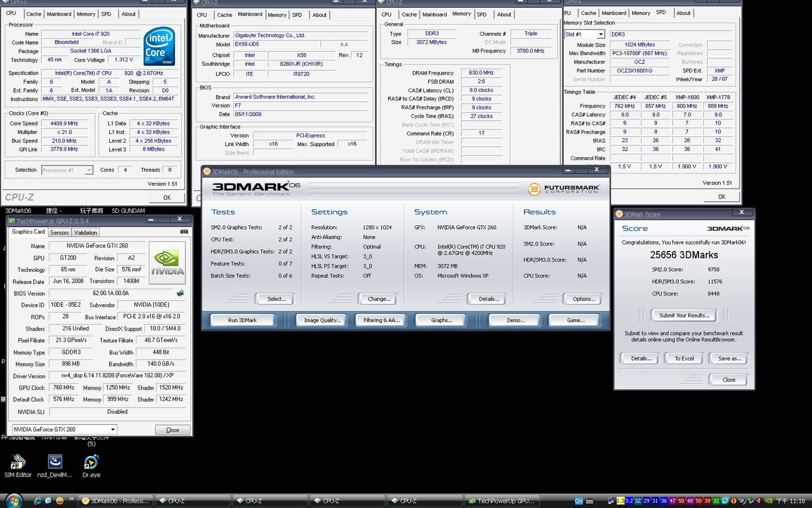Image resolution: width=812 pixels, height=508 pixels.
Task: Click Details button under System
Action: click(488, 299)
